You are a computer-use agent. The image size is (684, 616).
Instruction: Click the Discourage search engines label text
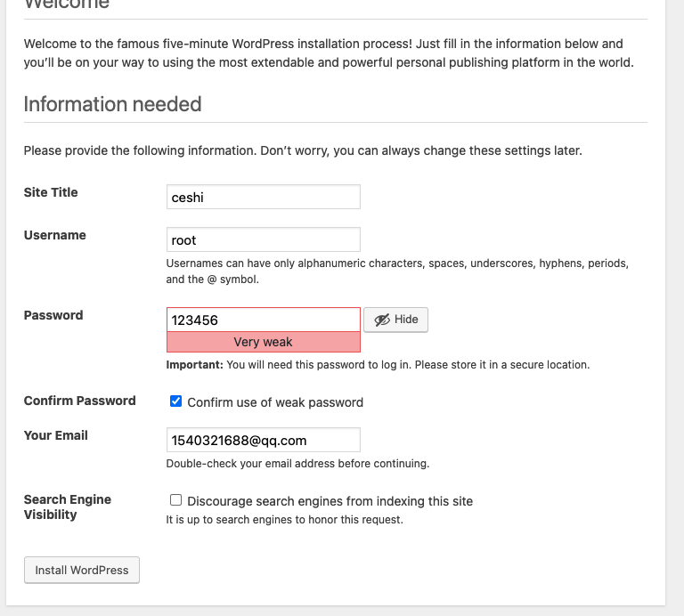pyautogui.click(x=330, y=501)
